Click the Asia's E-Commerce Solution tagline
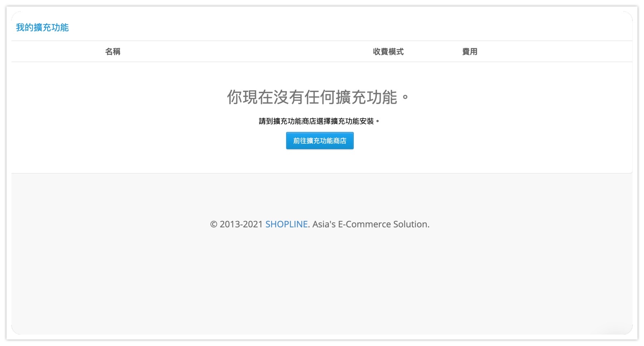Image resolution: width=644 pixels, height=346 pixels. click(x=371, y=224)
